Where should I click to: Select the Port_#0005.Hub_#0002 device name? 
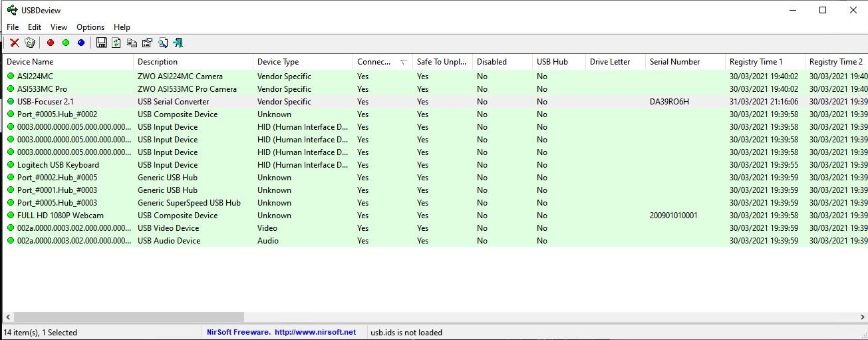click(57, 114)
